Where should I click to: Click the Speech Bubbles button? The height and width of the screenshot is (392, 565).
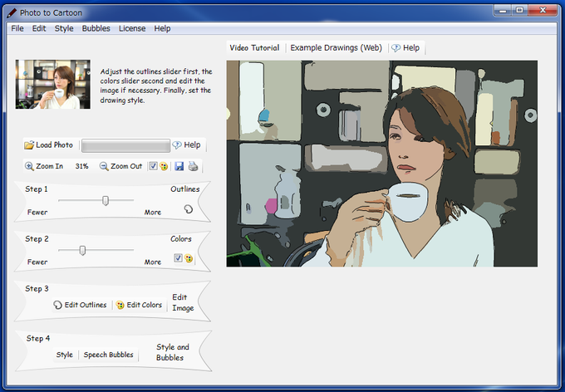(x=109, y=355)
